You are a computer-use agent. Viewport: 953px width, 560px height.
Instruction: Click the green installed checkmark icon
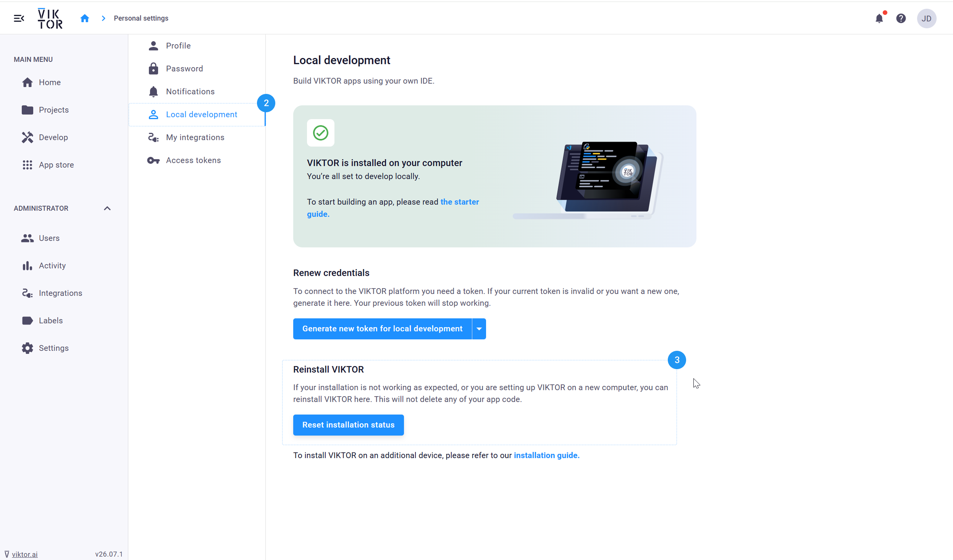click(x=321, y=133)
